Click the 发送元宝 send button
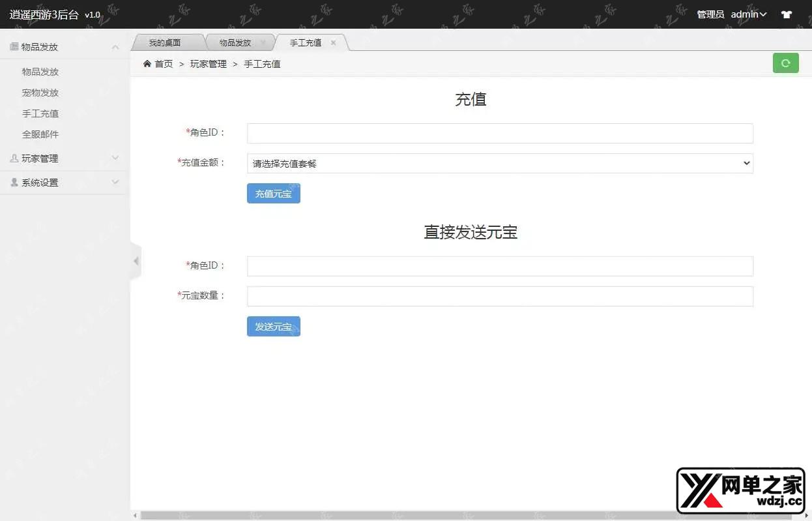This screenshot has width=812, height=521. pos(273,326)
